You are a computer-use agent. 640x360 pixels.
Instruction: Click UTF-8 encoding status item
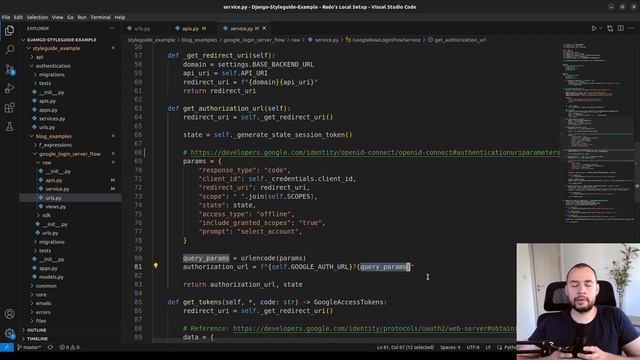click(473, 347)
